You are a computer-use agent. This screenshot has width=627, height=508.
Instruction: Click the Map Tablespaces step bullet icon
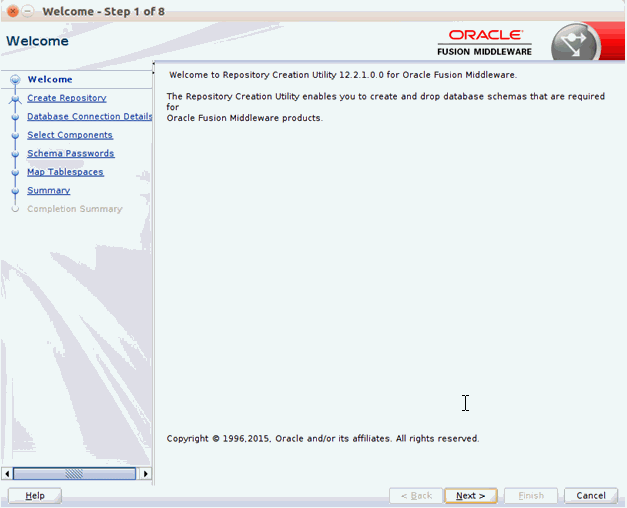click(x=15, y=172)
